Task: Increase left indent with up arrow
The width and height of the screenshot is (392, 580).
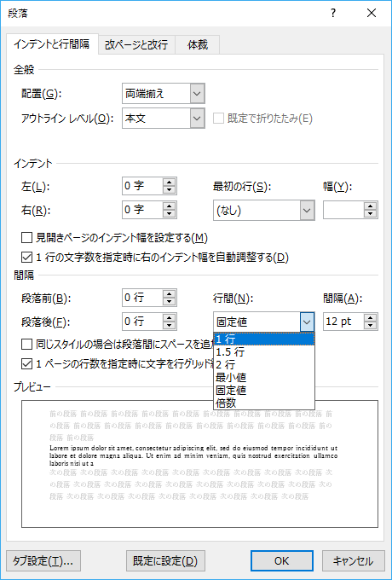Action: tap(170, 183)
